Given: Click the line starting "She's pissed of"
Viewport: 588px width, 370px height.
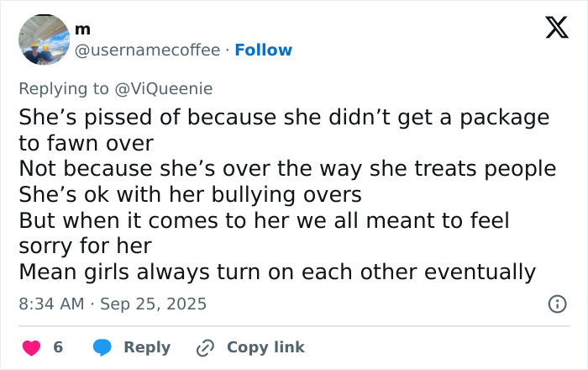Looking at the screenshot, I should 284,117.
